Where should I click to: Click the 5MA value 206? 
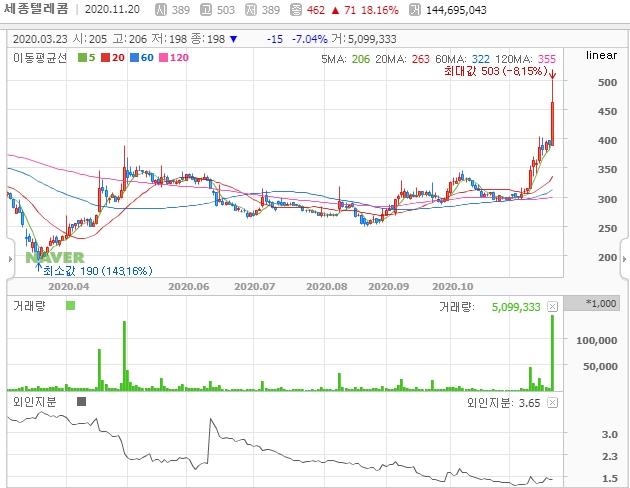pyautogui.click(x=361, y=59)
